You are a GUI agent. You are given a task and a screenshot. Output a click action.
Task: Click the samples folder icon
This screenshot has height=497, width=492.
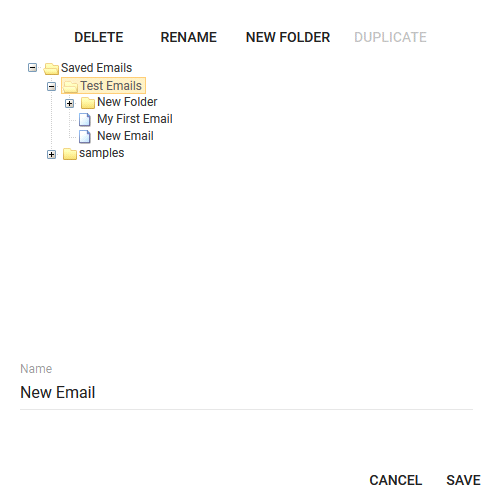[x=70, y=154]
